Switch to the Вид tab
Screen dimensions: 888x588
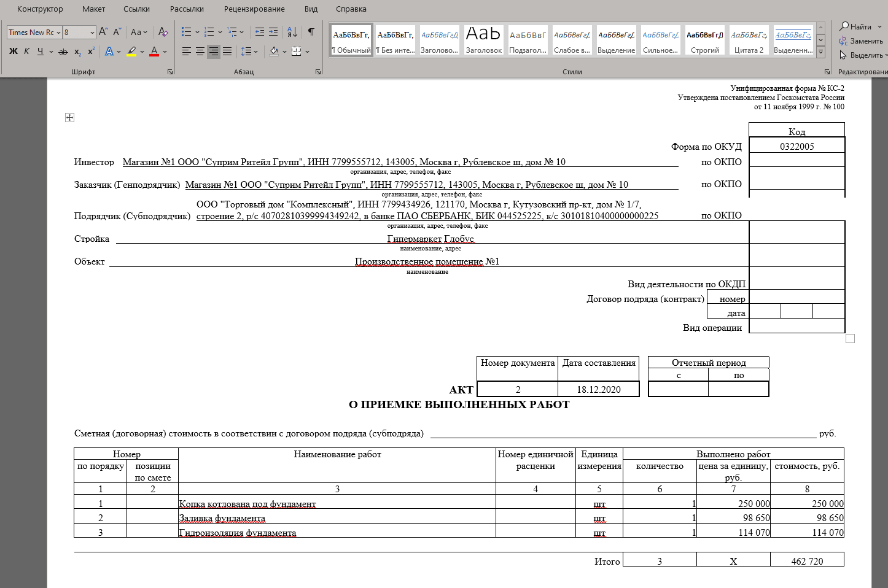[x=311, y=9]
